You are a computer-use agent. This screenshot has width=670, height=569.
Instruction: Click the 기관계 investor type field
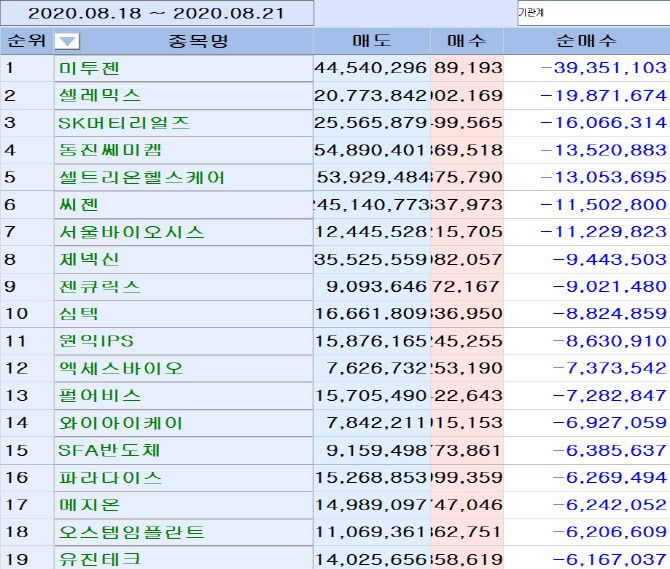(x=592, y=14)
